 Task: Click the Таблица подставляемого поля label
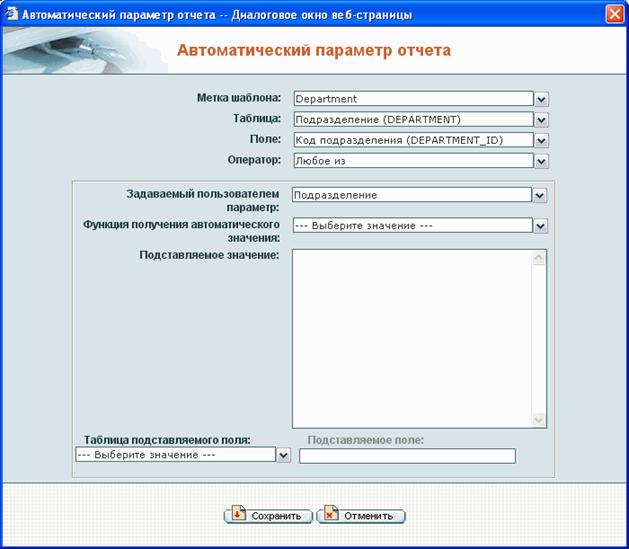[x=167, y=440]
